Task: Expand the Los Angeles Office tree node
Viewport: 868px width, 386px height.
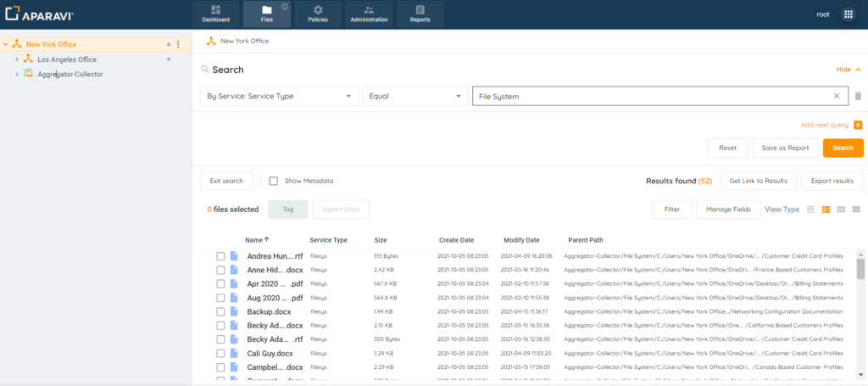Action: (17, 59)
